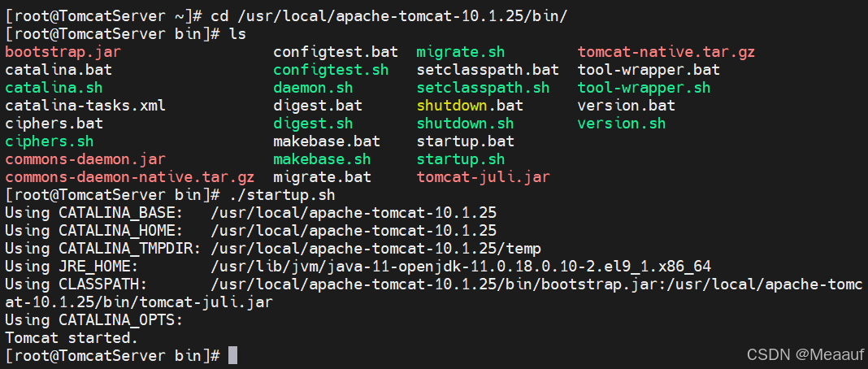Click the startup.sh file entry
The width and height of the screenshot is (868, 369).
point(461,159)
